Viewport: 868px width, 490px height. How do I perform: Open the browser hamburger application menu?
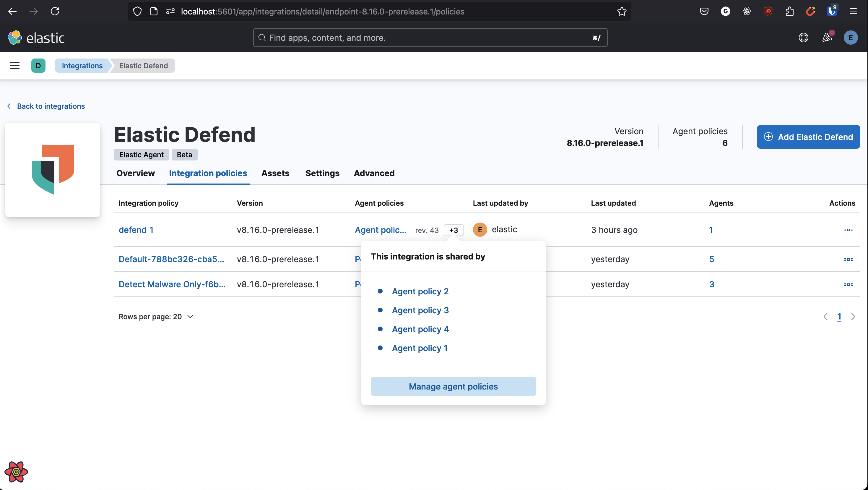853,12
